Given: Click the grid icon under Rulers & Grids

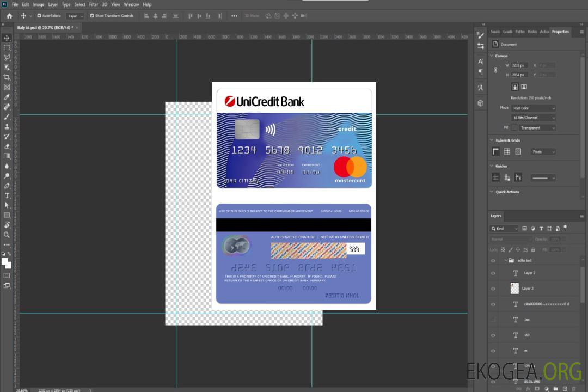Looking at the screenshot, I should pyautogui.click(x=507, y=151).
